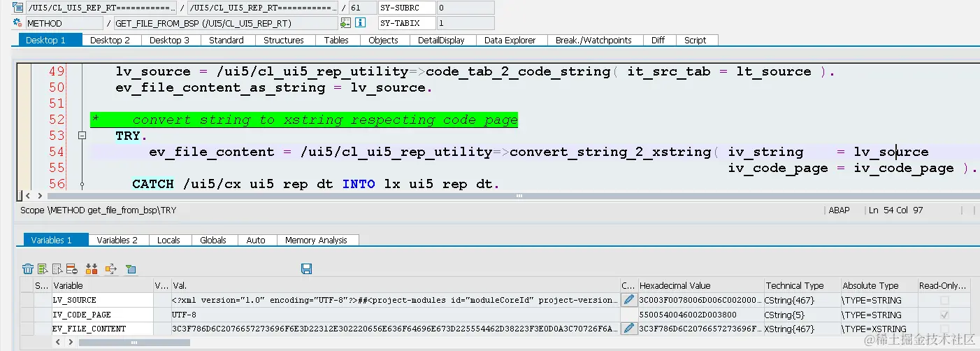980x351 pixels.
Task: Click the line number 61 field
Action: point(361,8)
